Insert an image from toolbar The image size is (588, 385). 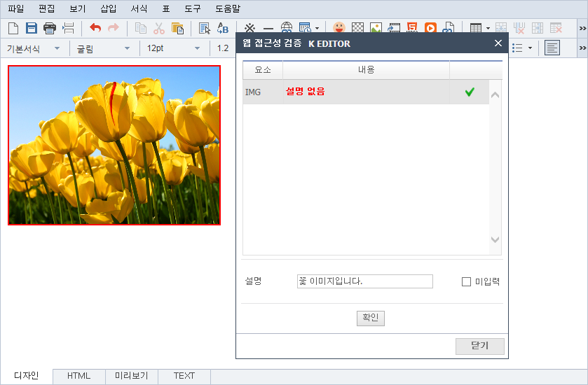[376, 27]
